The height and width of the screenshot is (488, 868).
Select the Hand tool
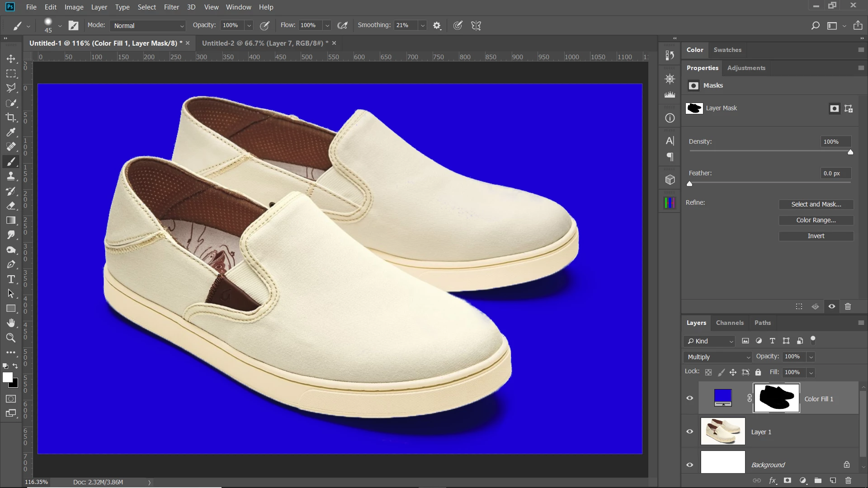(x=11, y=323)
